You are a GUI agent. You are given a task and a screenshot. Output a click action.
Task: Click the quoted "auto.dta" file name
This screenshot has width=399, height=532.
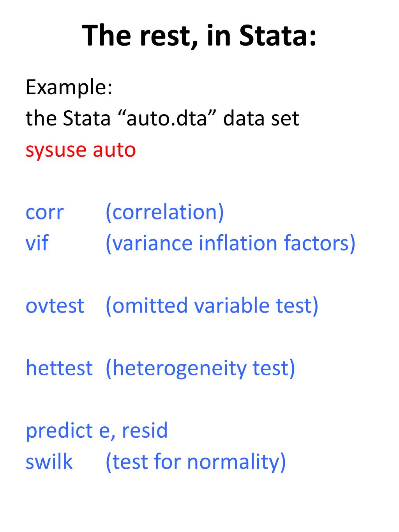166,118
